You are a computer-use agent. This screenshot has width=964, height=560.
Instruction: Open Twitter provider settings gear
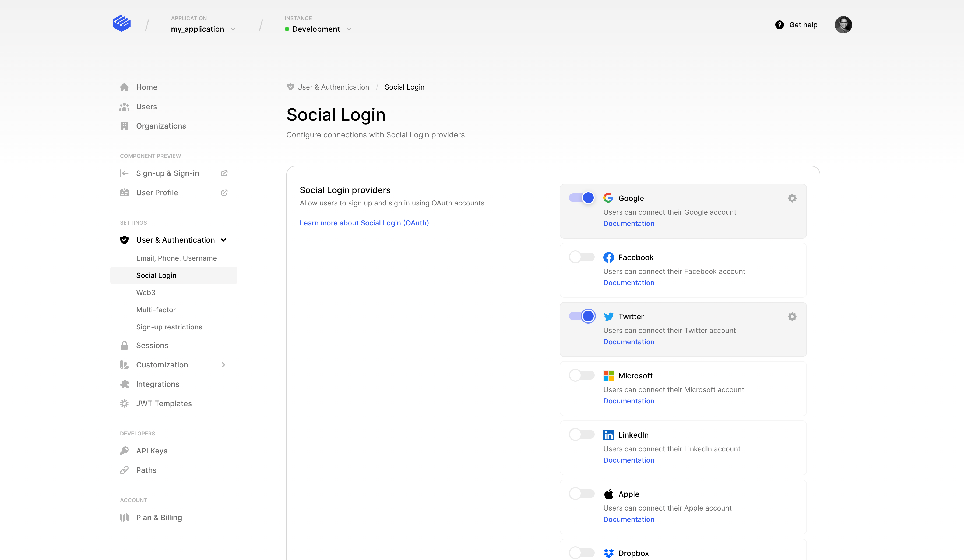tap(792, 317)
